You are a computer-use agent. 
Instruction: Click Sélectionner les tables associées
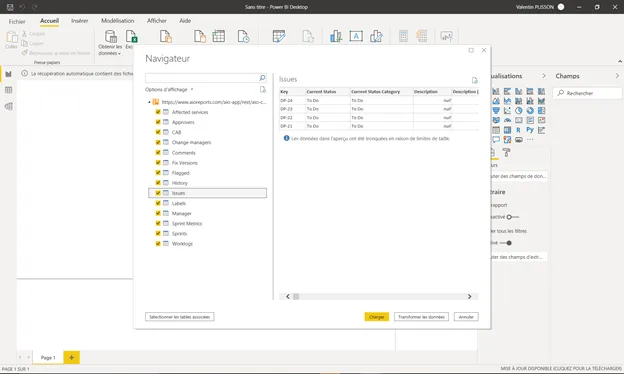179,317
